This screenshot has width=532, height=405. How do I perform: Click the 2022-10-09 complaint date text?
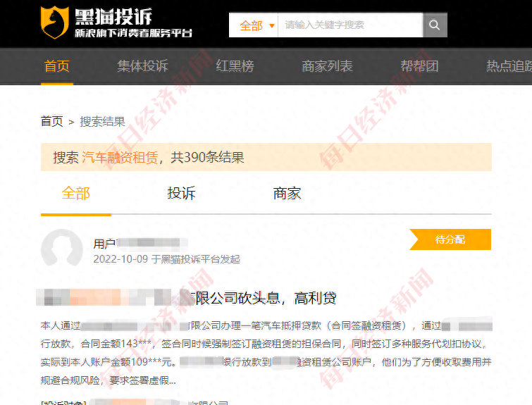pyautogui.click(x=120, y=259)
